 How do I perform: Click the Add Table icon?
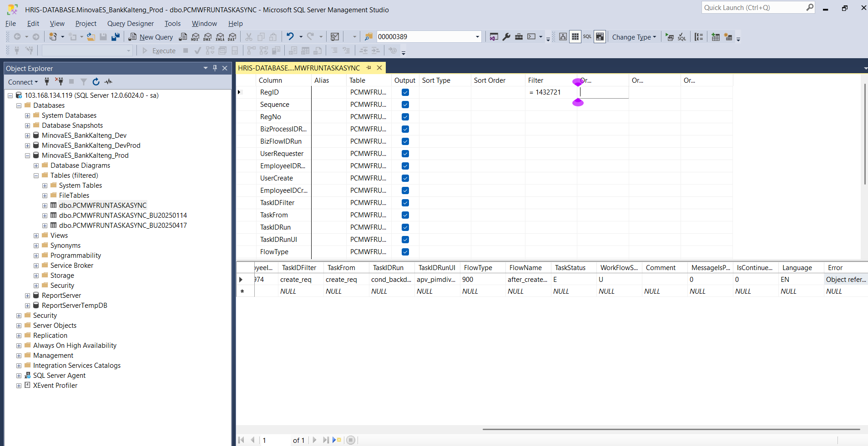tap(716, 37)
